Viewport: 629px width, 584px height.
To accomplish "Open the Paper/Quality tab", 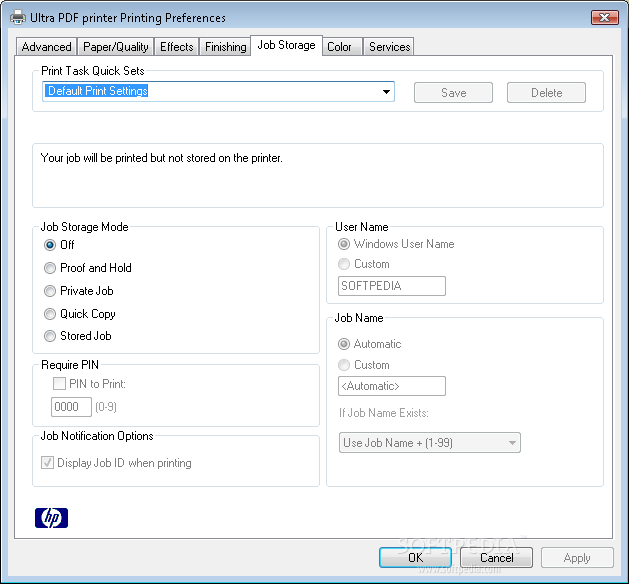I will point(116,47).
